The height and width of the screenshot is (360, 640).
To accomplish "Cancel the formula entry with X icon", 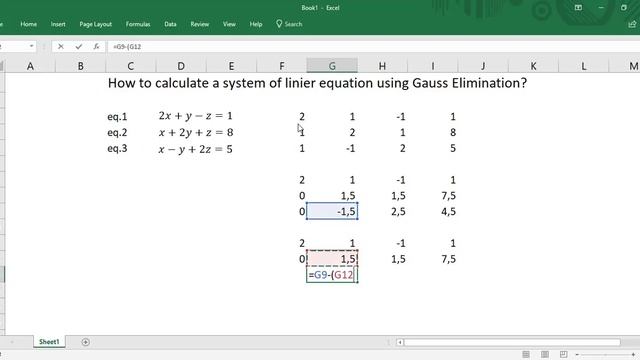I will (60, 47).
